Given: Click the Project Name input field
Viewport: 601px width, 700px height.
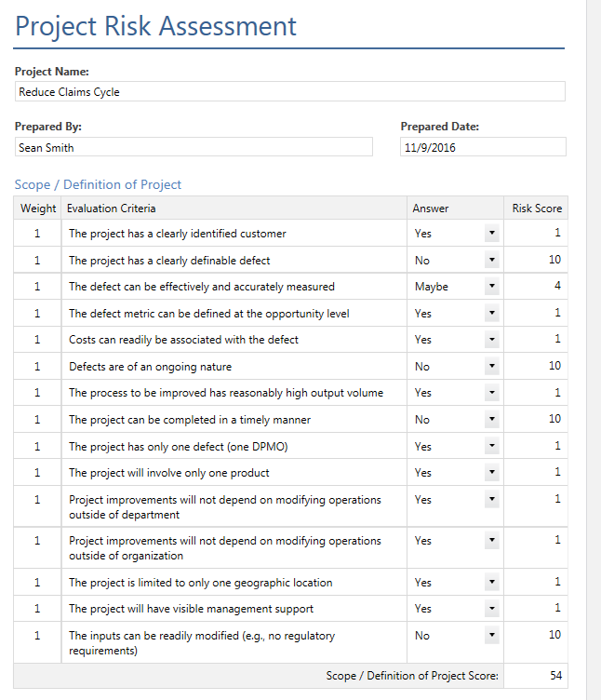Looking at the screenshot, I should 289,92.
